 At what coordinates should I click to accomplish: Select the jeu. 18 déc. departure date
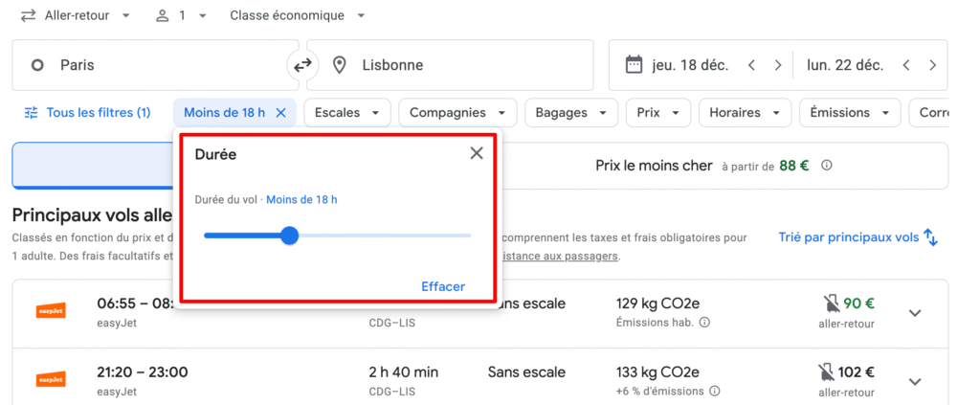point(690,65)
